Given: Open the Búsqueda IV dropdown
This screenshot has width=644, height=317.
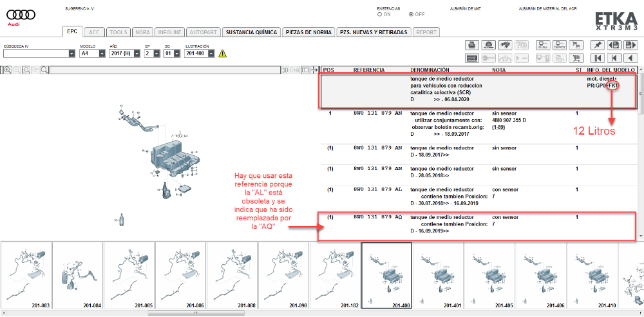Looking at the screenshot, I should coord(72,53).
